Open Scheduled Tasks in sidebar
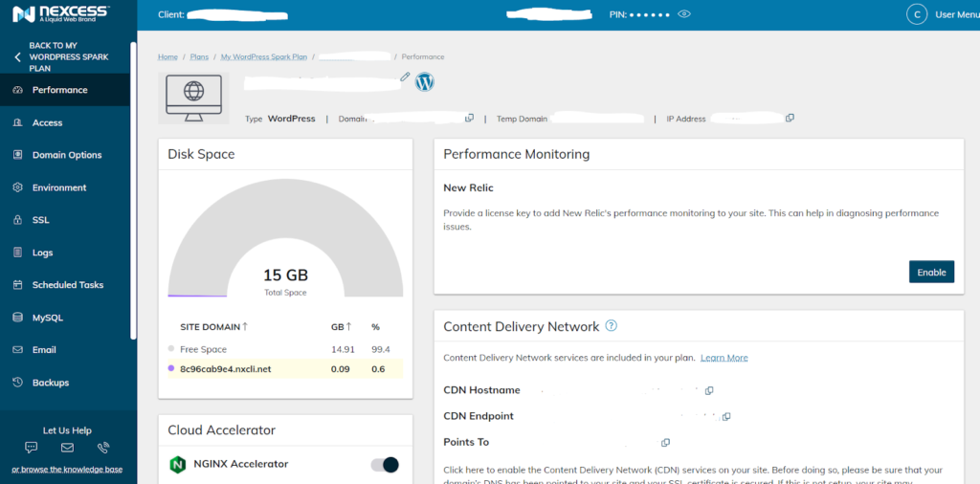Screen dimensions: 980x484 (65, 285)
